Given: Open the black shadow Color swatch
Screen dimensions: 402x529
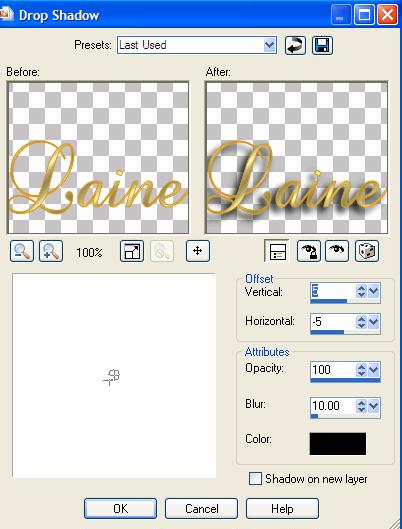Looking at the screenshot, I should pyautogui.click(x=338, y=444).
